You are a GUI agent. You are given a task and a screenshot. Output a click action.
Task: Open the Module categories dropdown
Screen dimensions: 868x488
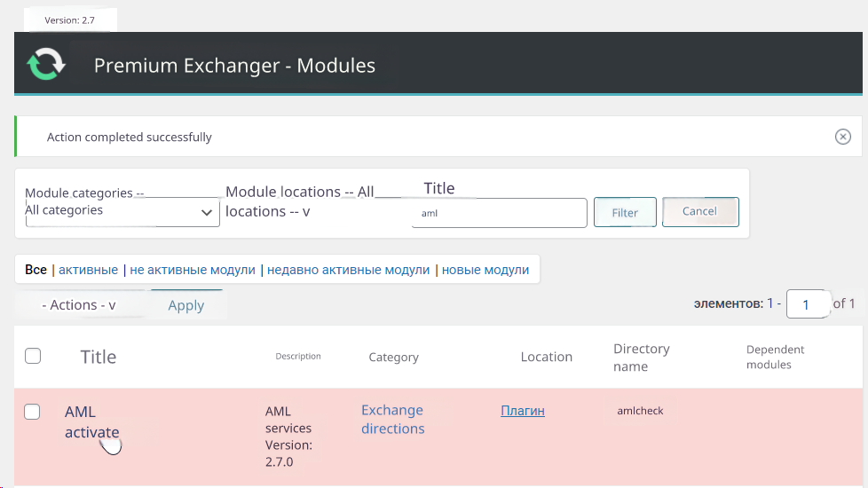tap(122, 212)
